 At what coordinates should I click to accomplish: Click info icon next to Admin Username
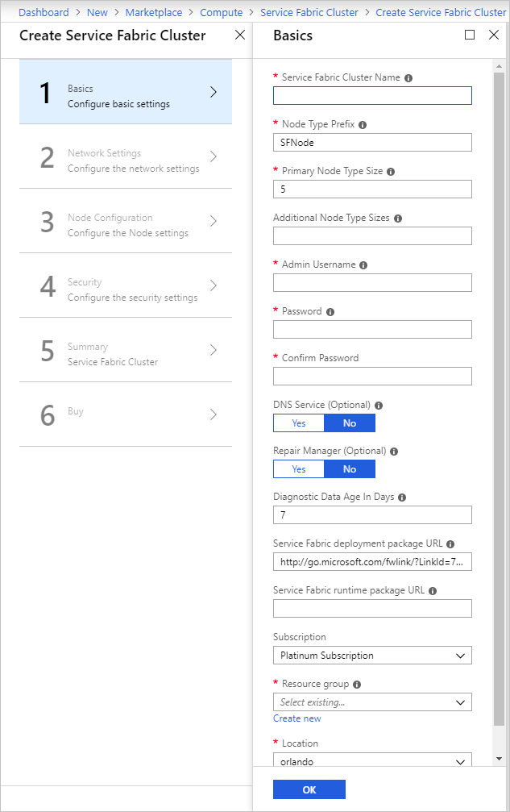pos(363,265)
